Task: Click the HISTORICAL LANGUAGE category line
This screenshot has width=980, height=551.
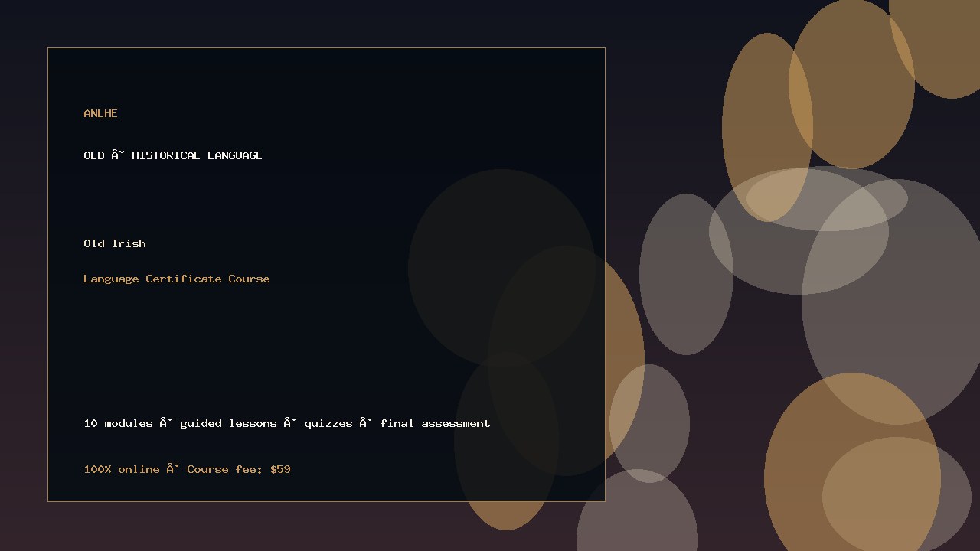Action: coord(173,155)
